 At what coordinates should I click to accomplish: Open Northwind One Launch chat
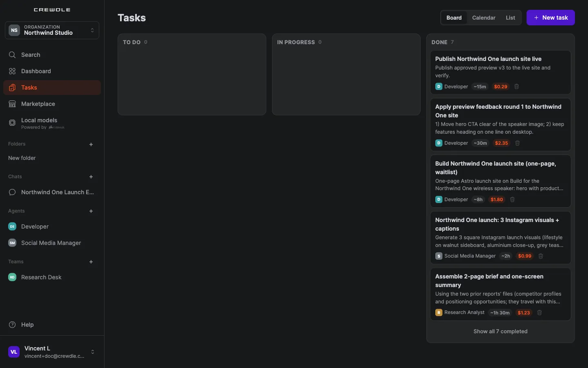[52, 192]
